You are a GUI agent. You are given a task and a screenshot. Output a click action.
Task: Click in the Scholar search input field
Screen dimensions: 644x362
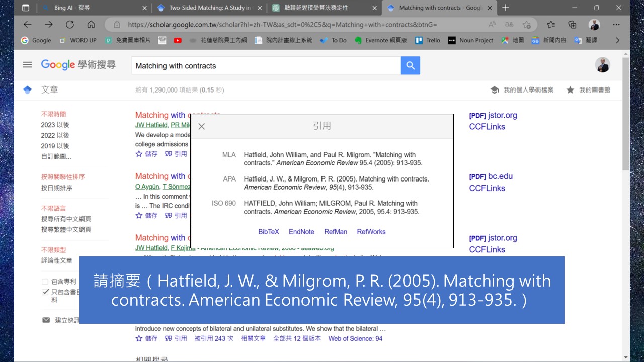pos(266,66)
